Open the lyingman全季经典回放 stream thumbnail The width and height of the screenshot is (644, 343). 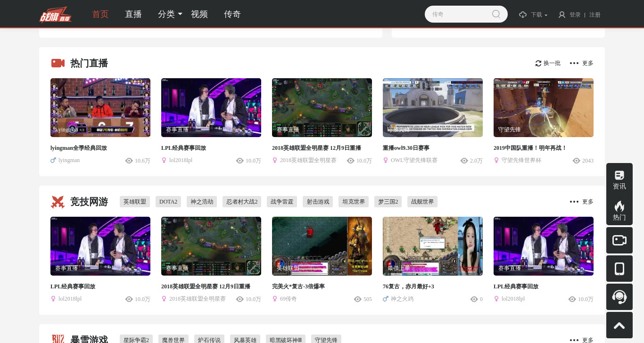[x=100, y=107]
